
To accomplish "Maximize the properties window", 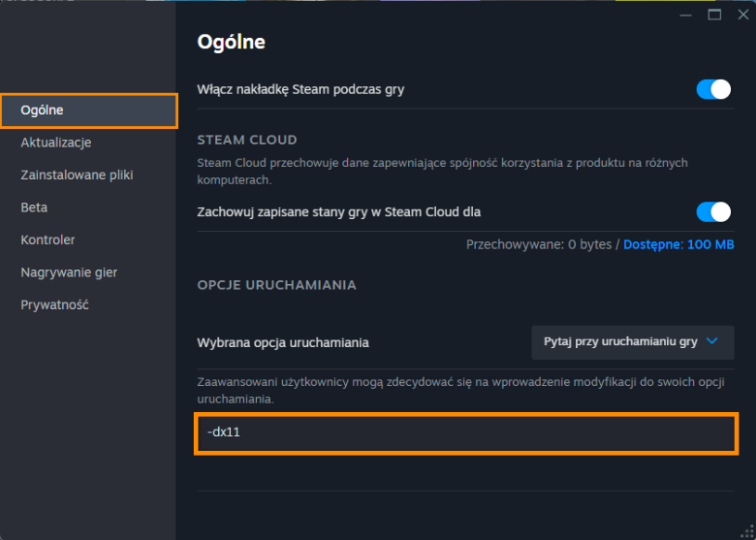I will (x=714, y=15).
